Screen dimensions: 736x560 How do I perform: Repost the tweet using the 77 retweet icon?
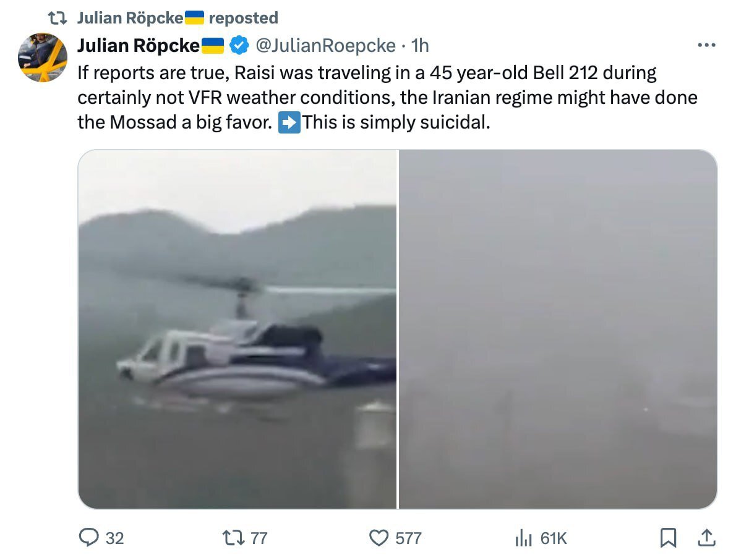click(233, 538)
